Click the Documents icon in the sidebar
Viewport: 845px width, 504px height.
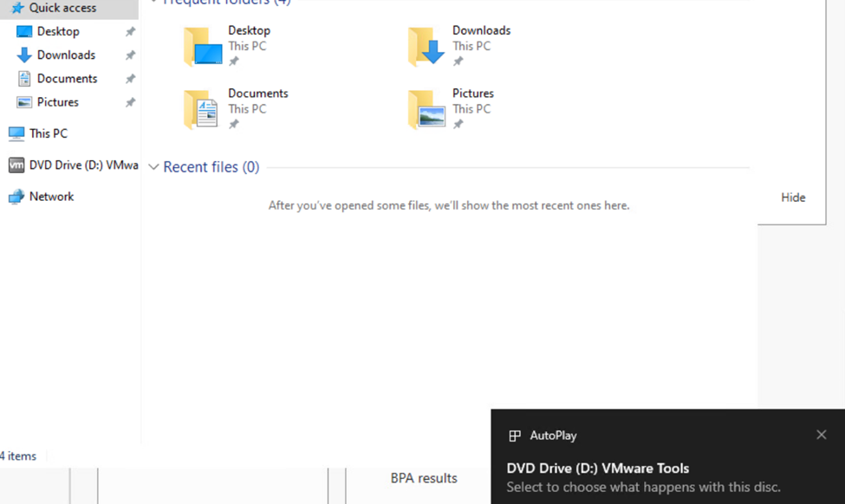24,79
